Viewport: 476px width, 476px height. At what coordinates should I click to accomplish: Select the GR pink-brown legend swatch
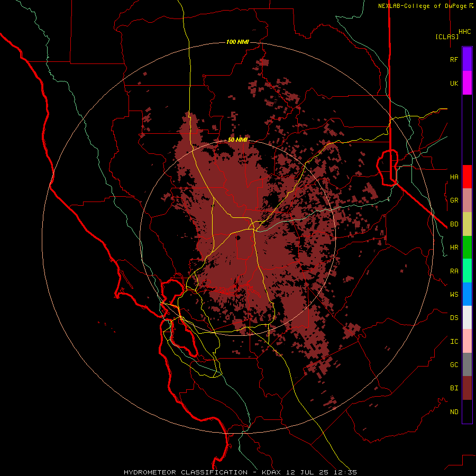[467, 200]
